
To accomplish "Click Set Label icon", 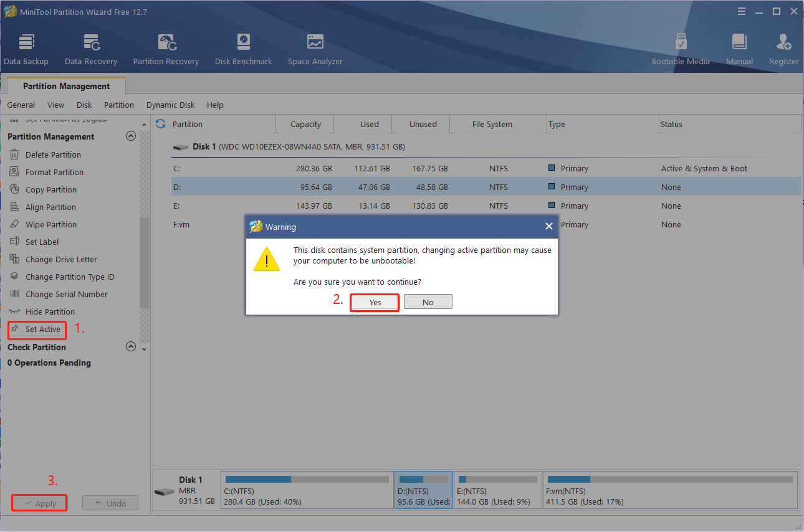I will click(14, 242).
